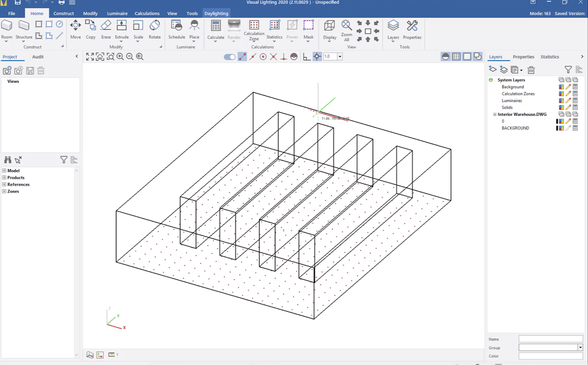Switch to the Daylighting ribbon tab
The image size is (588, 365).
pos(216,13)
